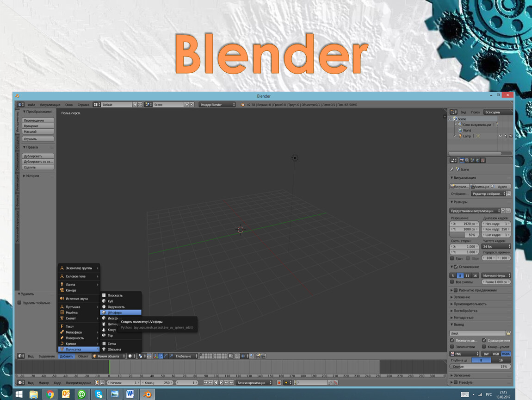Open the Без синхронизации dropdown
This screenshot has width=532, height=400.
coord(254,383)
